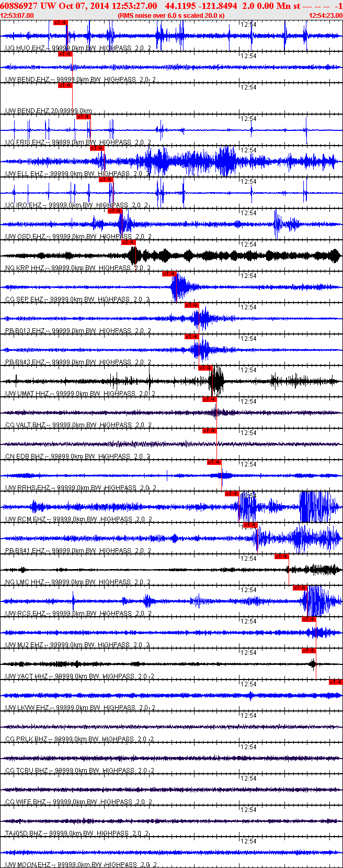Select the UO FRIS EHZ station label
The height and width of the screenshot is (868, 343).
pos(78,142)
